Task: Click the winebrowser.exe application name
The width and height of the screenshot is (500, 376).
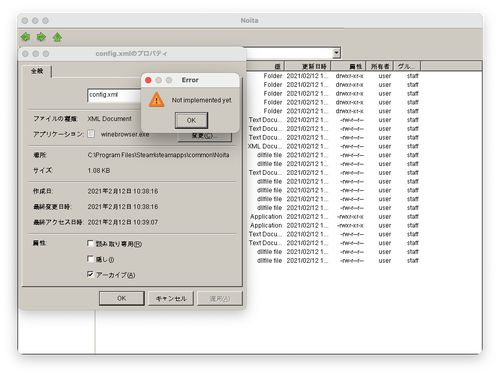Action: [x=125, y=134]
